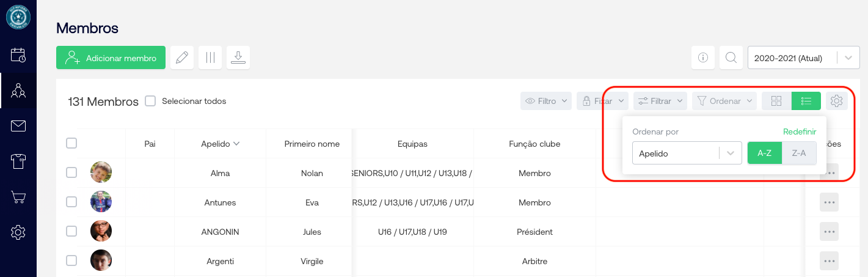
Task: Open the Filtrar dropdown
Action: (660, 101)
